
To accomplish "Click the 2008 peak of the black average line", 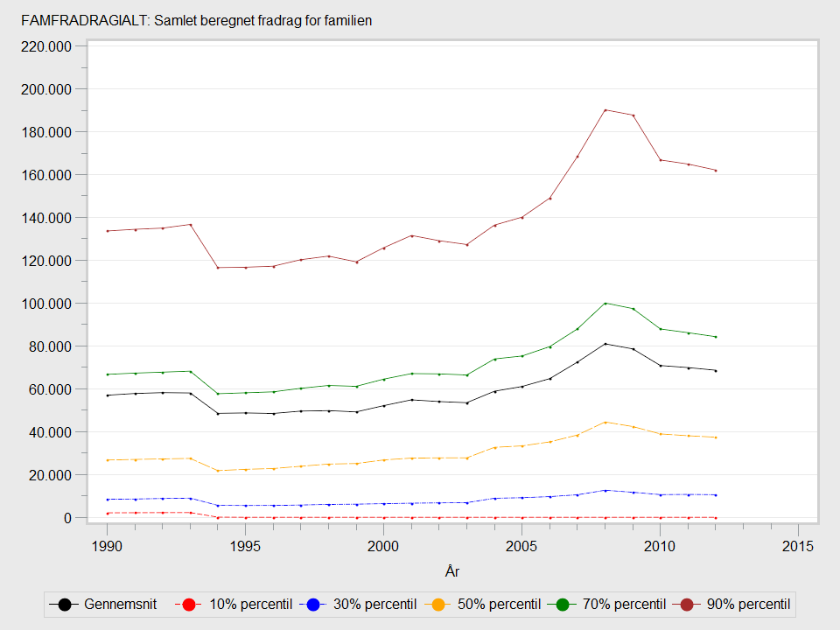I will (x=605, y=344).
